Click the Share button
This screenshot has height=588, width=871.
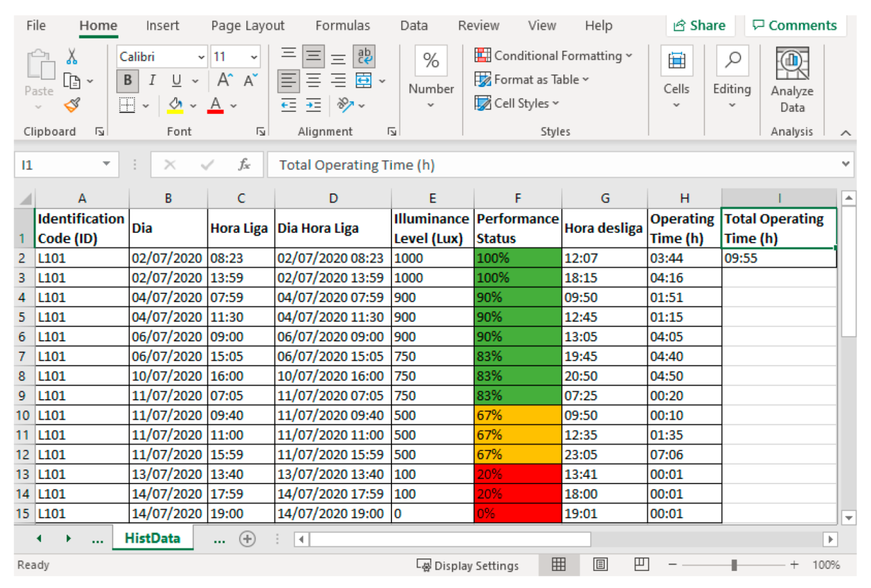tap(700, 25)
